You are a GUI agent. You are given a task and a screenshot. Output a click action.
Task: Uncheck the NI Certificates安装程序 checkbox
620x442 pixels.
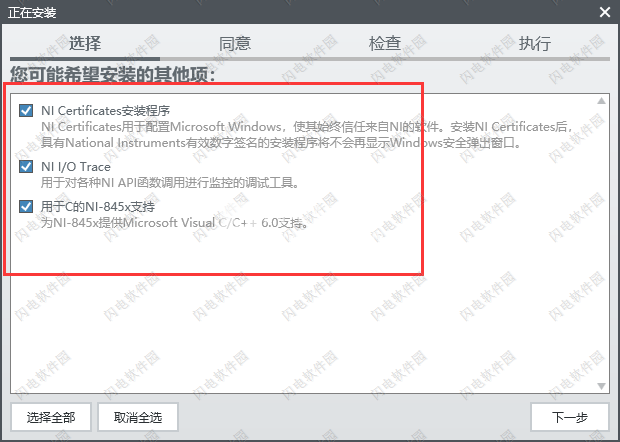[x=26, y=111]
